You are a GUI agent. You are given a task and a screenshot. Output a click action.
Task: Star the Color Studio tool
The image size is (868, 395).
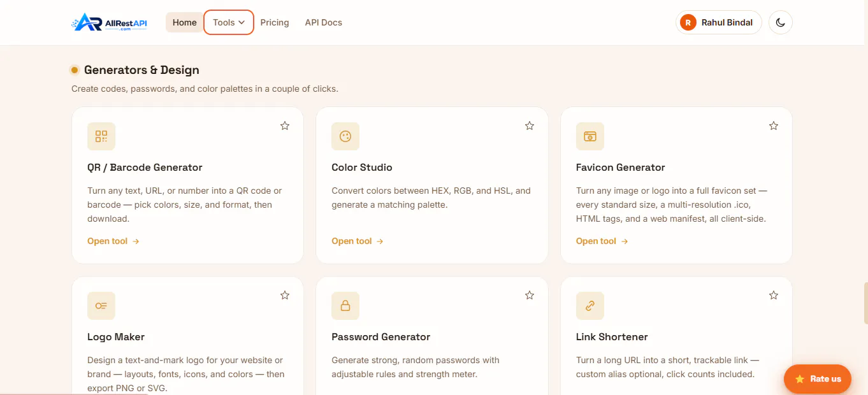coord(530,126)
